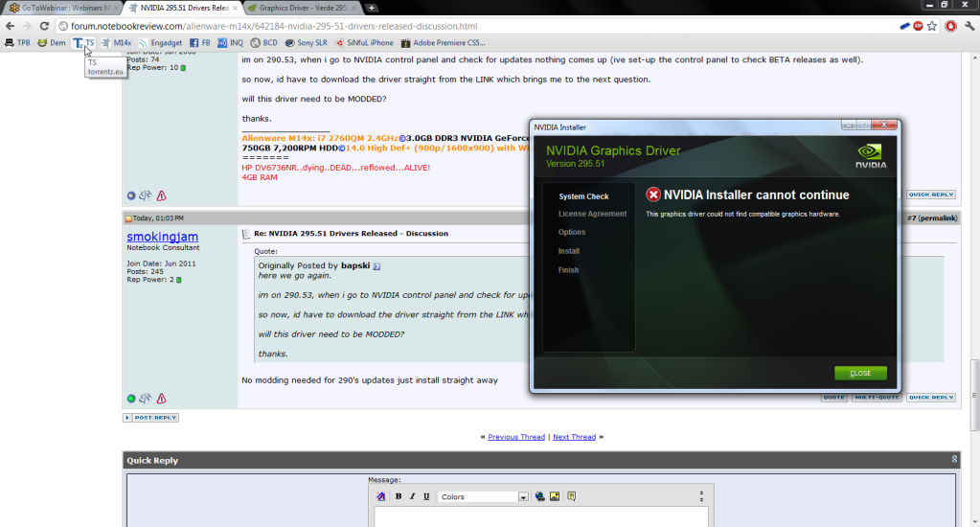
Task: Open the #7 permalink
Action: [x=932, y=218]
